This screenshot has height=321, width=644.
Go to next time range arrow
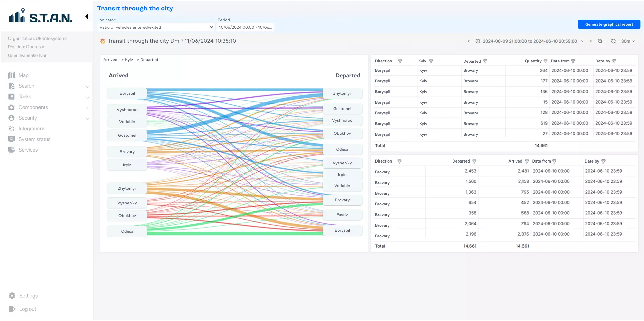click(x=591, y=41)
